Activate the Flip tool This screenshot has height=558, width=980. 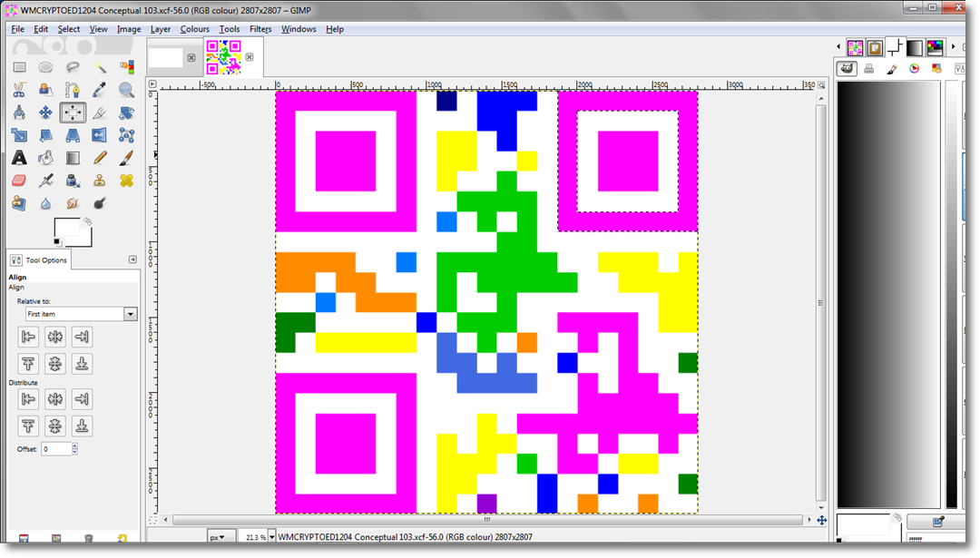tap(100, 135)
